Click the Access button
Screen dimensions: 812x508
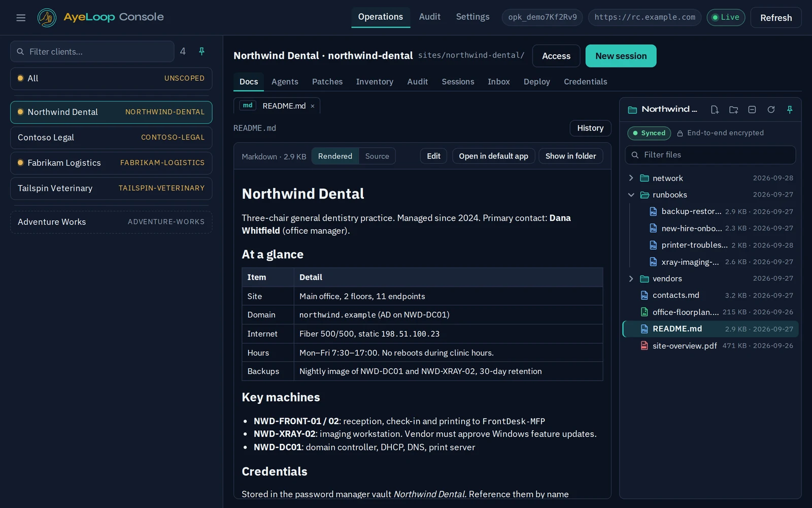point(556,56)
